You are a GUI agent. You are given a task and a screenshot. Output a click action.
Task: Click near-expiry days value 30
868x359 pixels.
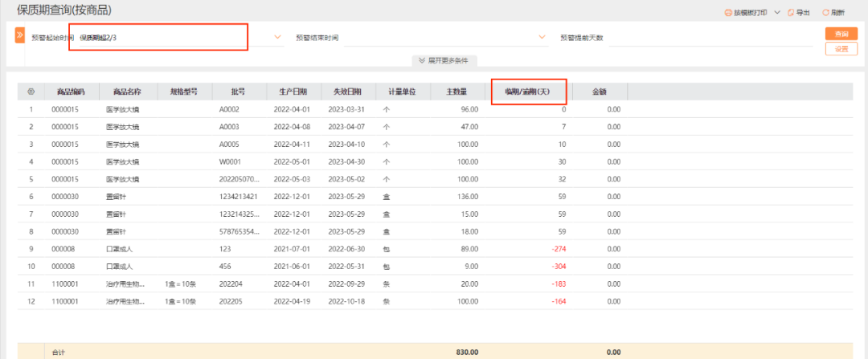[563, 162]
